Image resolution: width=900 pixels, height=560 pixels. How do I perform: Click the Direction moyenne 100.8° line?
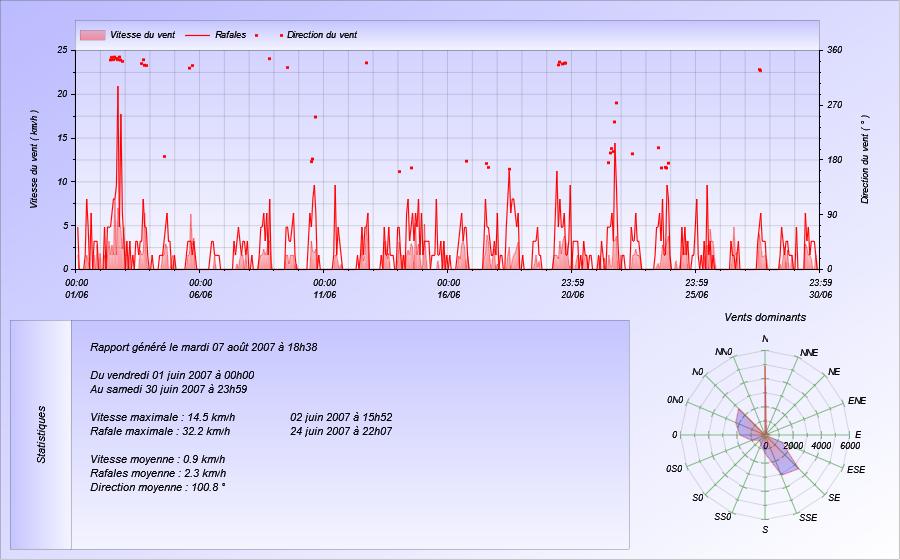158,487
